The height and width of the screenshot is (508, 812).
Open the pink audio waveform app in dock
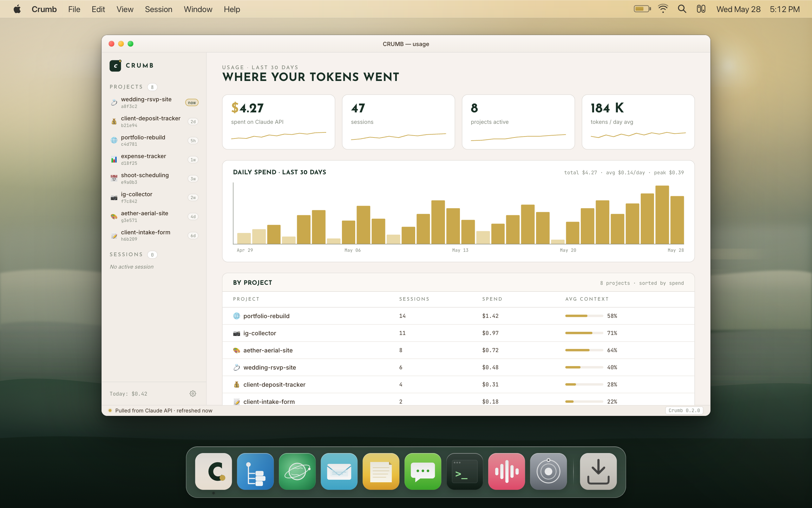(507, 471)
